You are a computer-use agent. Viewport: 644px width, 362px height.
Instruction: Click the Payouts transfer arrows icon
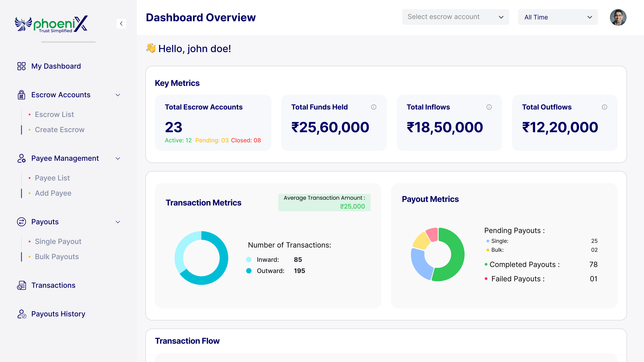21,222
